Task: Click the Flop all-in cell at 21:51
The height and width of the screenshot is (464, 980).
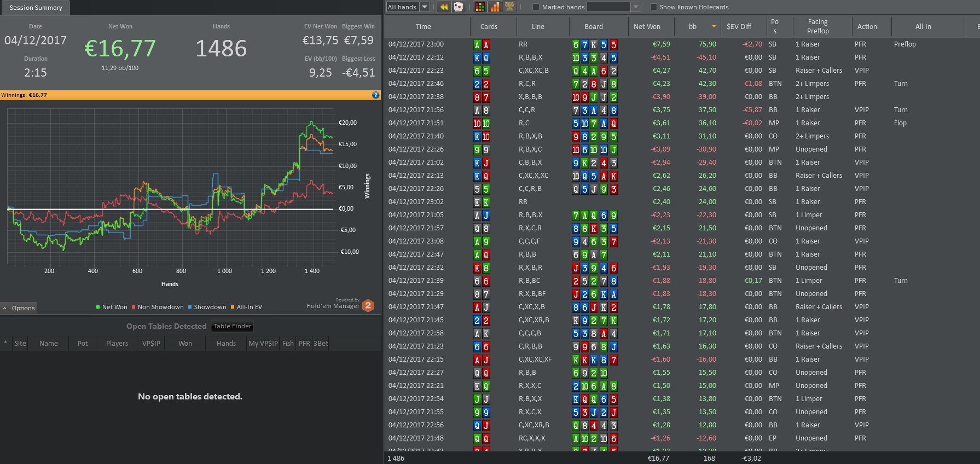Action: (900, 123)
